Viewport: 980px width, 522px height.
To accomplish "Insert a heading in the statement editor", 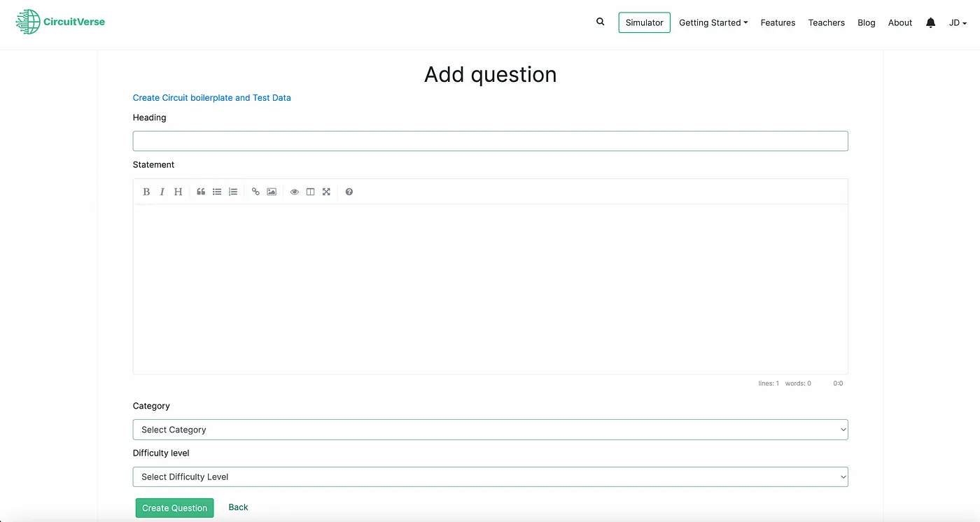I will coord(178,191).
